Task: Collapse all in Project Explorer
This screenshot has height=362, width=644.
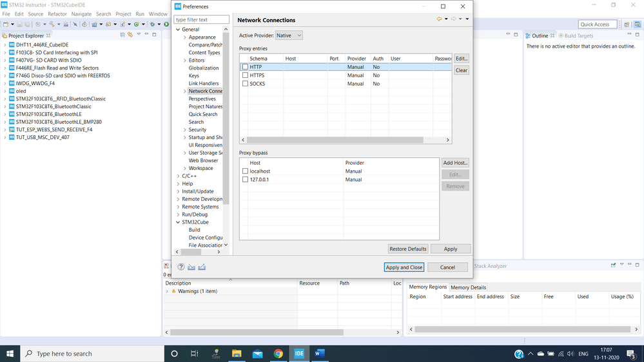Action: pos(122,35)
